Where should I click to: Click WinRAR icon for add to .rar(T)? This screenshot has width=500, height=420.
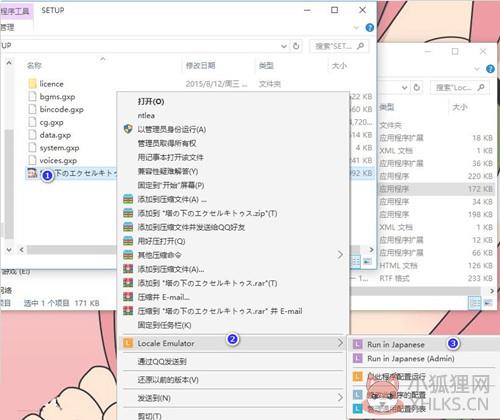pyautogui.click(x=128, y=283)
